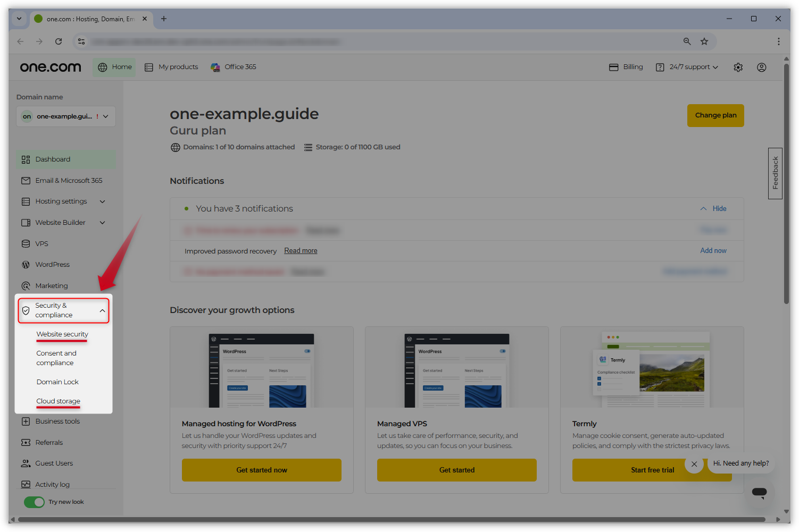
Task: Expand the Hosting settings submenu
Action: (x=102, y=201)
